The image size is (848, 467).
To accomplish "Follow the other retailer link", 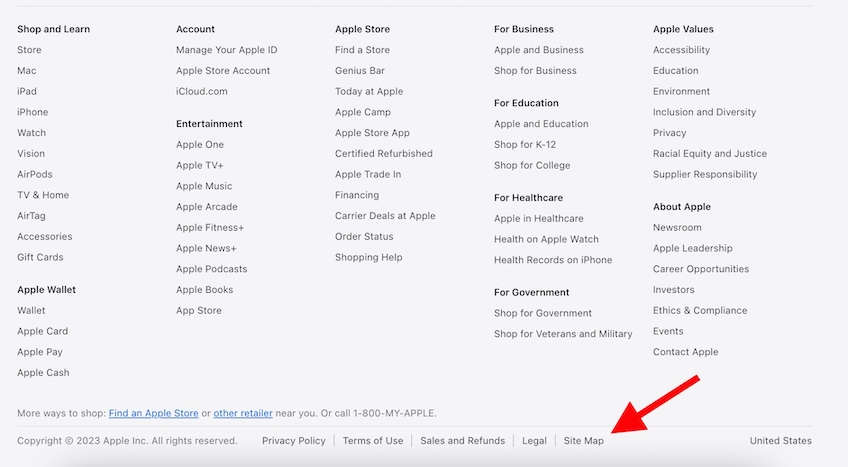I will tap(243, 413).
